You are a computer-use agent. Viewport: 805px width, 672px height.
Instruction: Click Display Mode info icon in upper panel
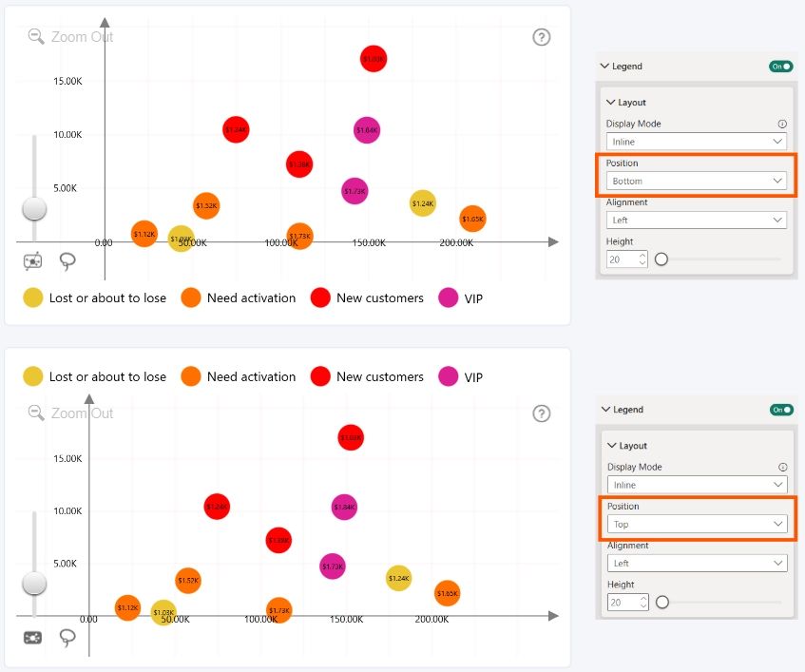(x=782, y=124)
